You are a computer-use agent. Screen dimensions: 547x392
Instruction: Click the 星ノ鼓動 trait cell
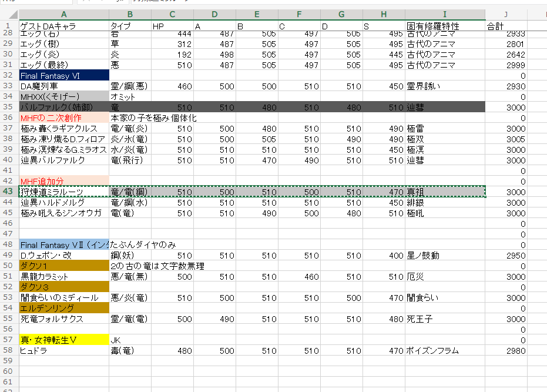(x=445, y=255)
